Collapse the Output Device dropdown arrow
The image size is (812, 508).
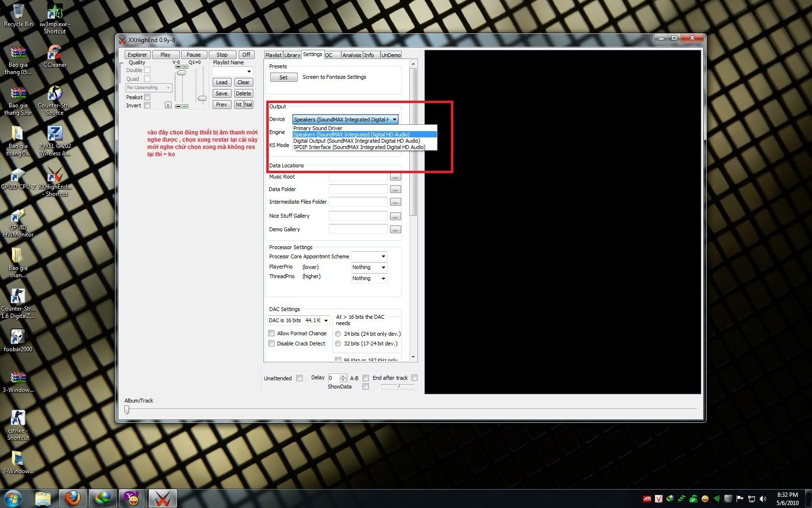(x=394, y=120)
